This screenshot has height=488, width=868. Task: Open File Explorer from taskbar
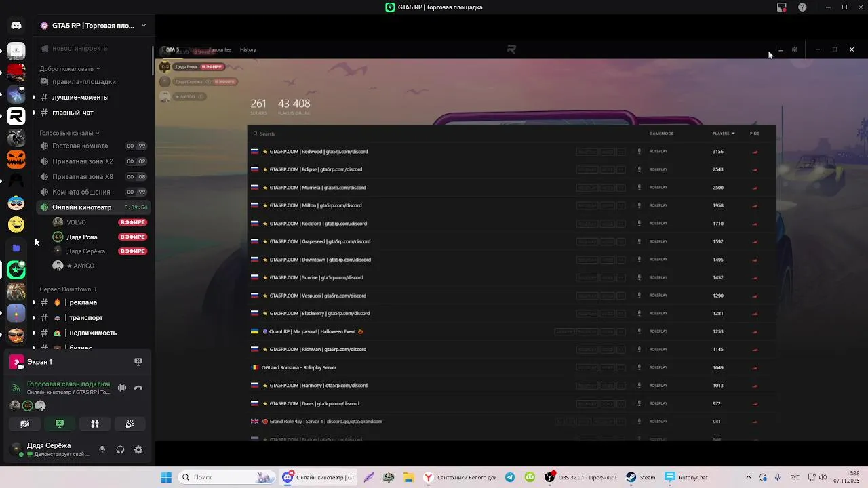pyautogui.click(x=408, y=477)
